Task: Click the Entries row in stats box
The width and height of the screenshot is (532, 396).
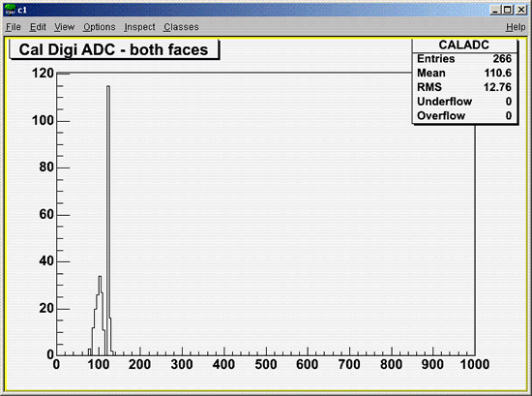Action: click(463, 59)
